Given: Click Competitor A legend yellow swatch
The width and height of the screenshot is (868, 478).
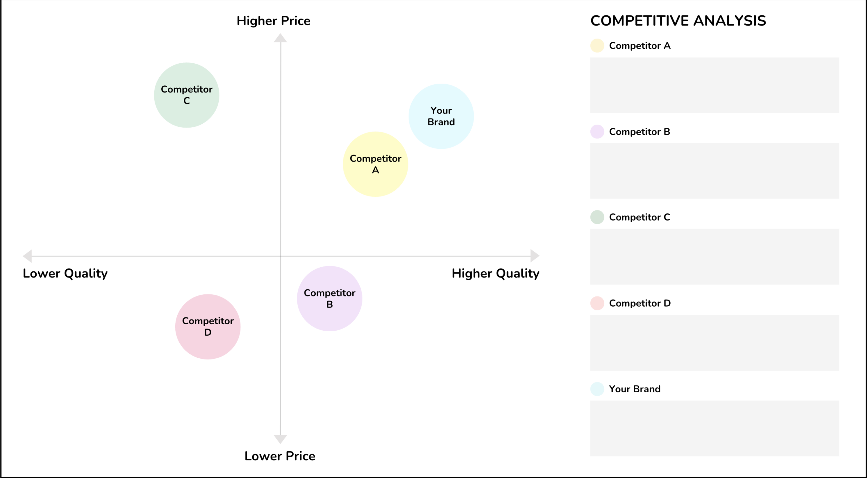Looking at the screenshot, I should click(x=597, y=46).
